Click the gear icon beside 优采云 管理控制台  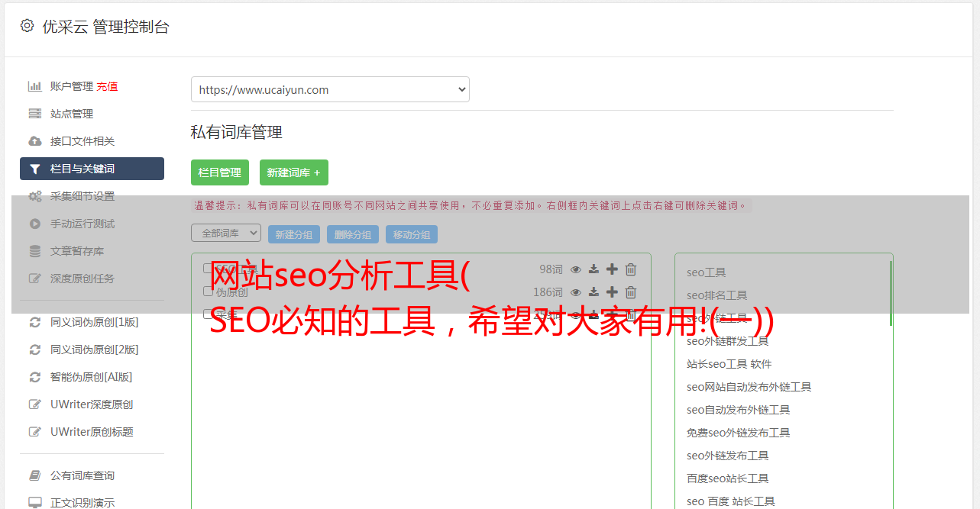[27, 26]
